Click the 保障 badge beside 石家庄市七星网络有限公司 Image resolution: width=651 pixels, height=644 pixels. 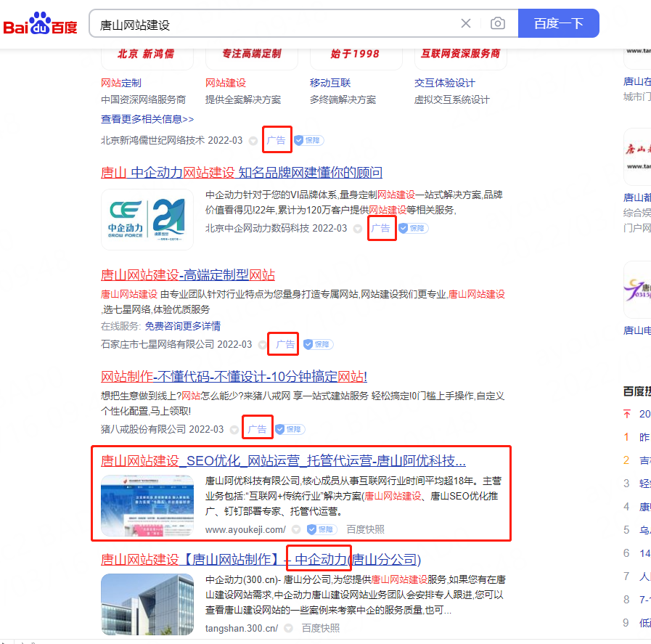point(318,344)
